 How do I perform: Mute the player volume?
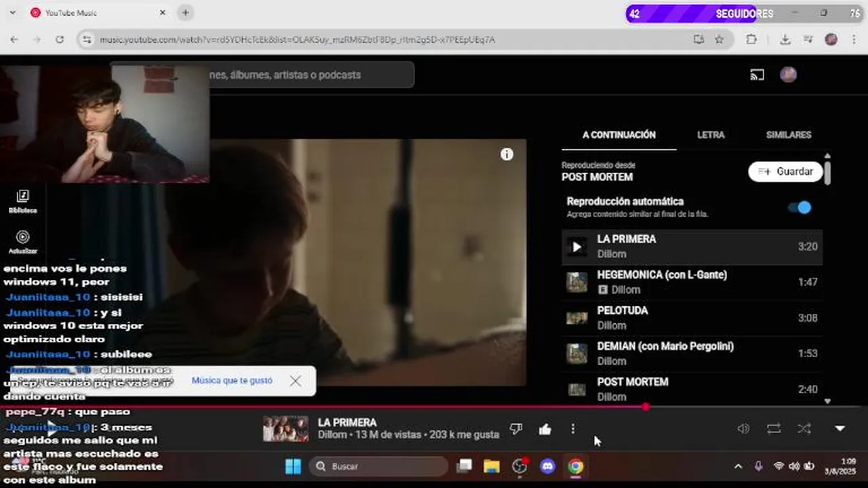point(744,428)
